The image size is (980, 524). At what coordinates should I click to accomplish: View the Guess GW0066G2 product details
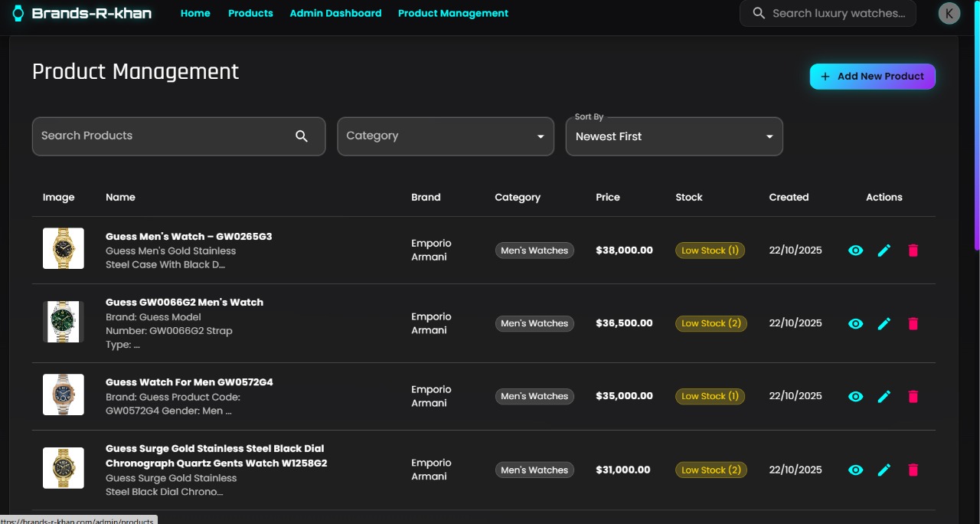(x=856, y=323)
